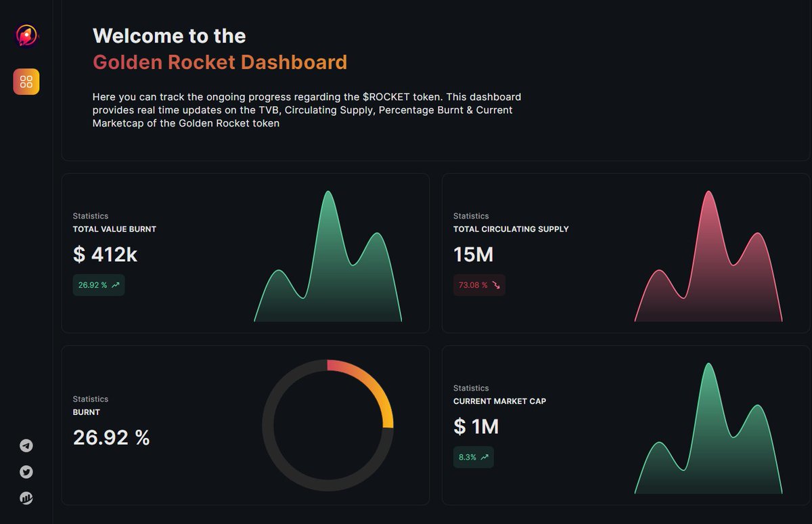This screenshot has height=524, width=812.
Task: Click the "CURRENT MARKET CAP" label
Action: [500, 401]
